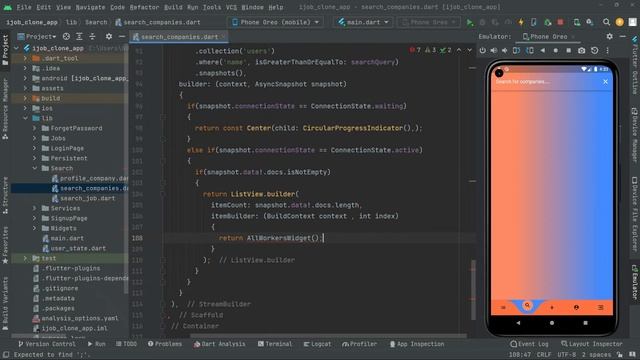The image size is (640, 360).
Task: Open the Build menu
Action: click(x=173, y=7)
